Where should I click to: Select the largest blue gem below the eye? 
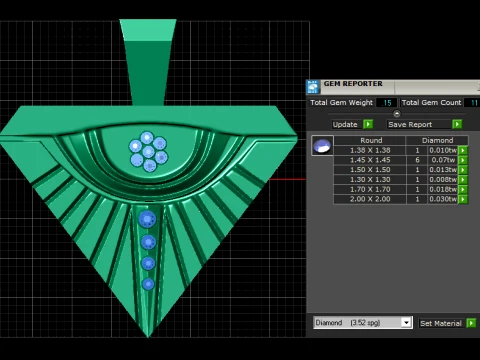[147, 219]
